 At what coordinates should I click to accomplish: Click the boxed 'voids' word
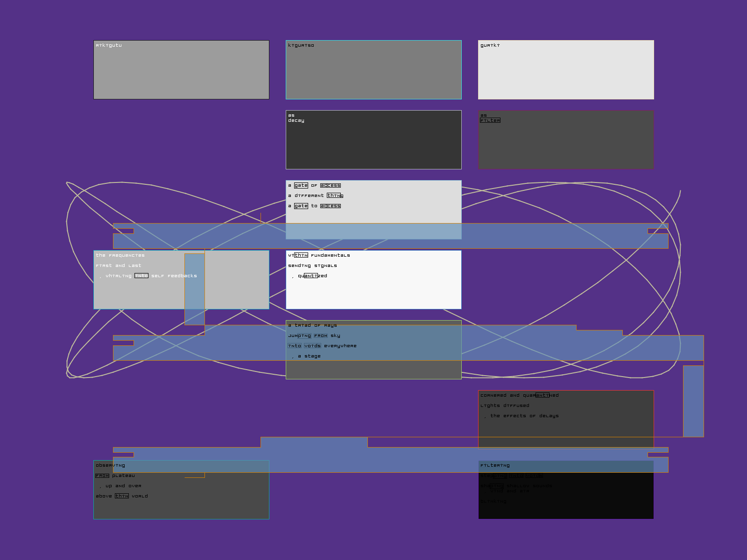point(312,346)
